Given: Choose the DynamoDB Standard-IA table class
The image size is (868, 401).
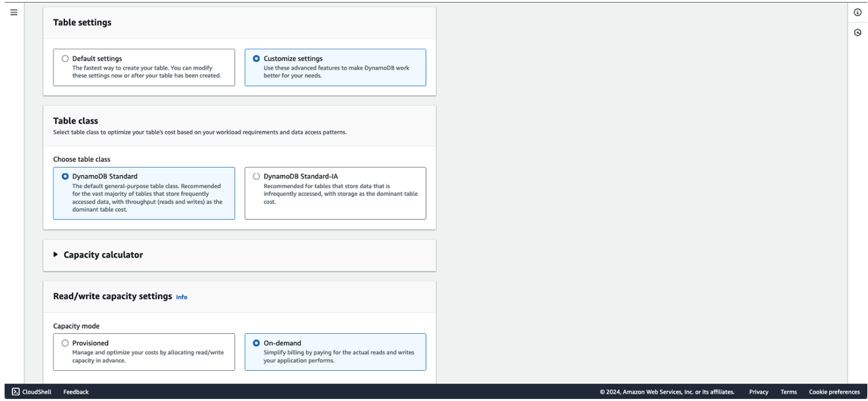Looking at the screenshot, I should 256,176.
